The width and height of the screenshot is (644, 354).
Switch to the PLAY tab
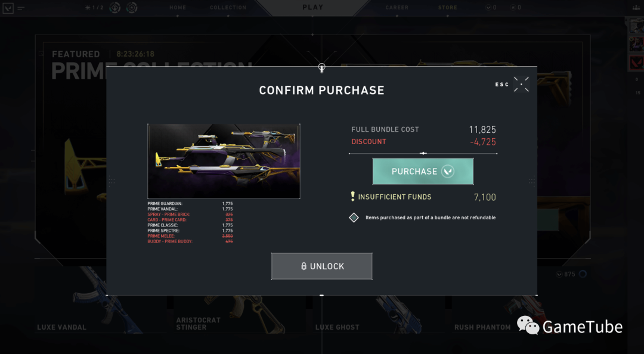[313, 7]
